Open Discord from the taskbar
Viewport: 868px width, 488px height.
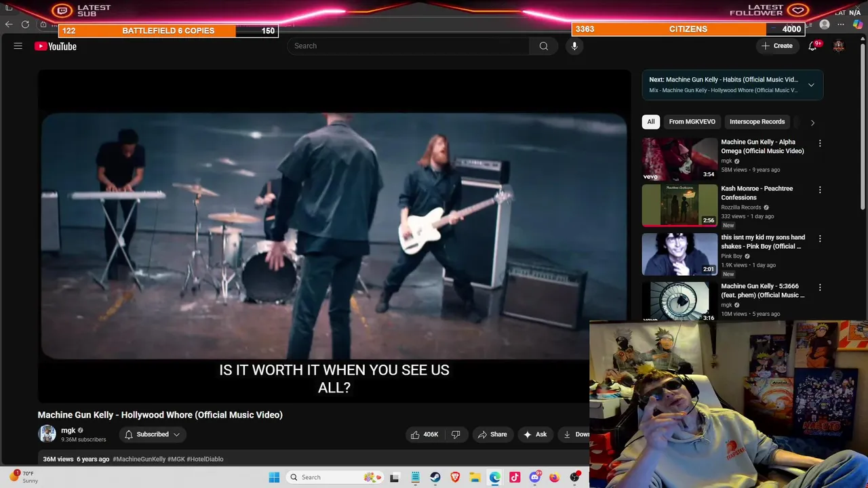pyautogui.click(x=535, y=477)
